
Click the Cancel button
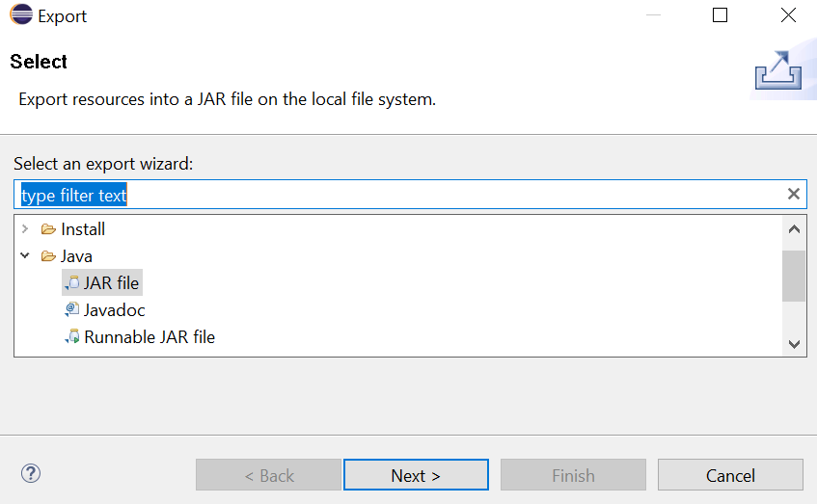coord(730,475)
